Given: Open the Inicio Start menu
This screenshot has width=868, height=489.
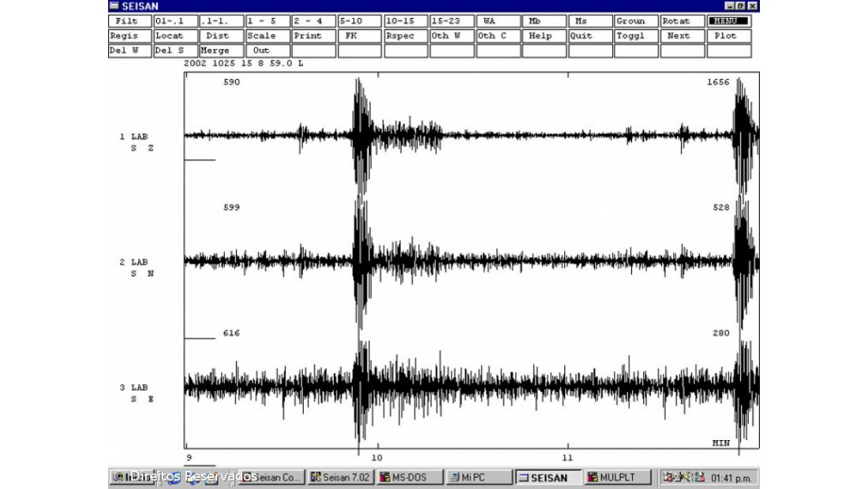Looking at the screenshot, I should pyautogui.click(x=128, y=477).
